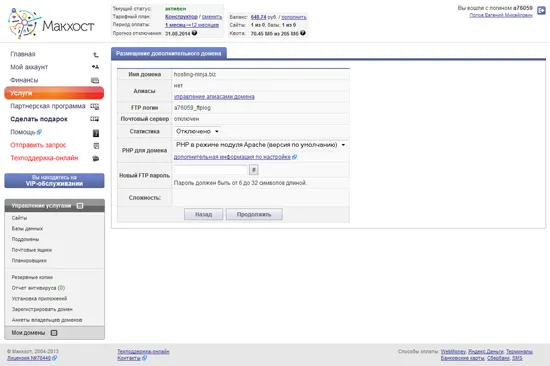Screen dimensions: 550x366
Task: Click the Назад button
Action: tap(203, 214)
